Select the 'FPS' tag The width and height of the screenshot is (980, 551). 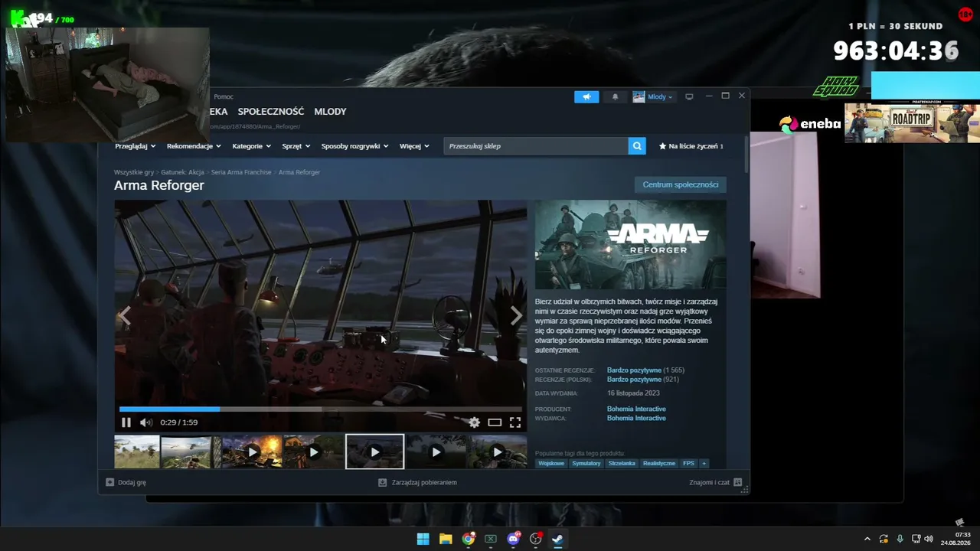689,464
